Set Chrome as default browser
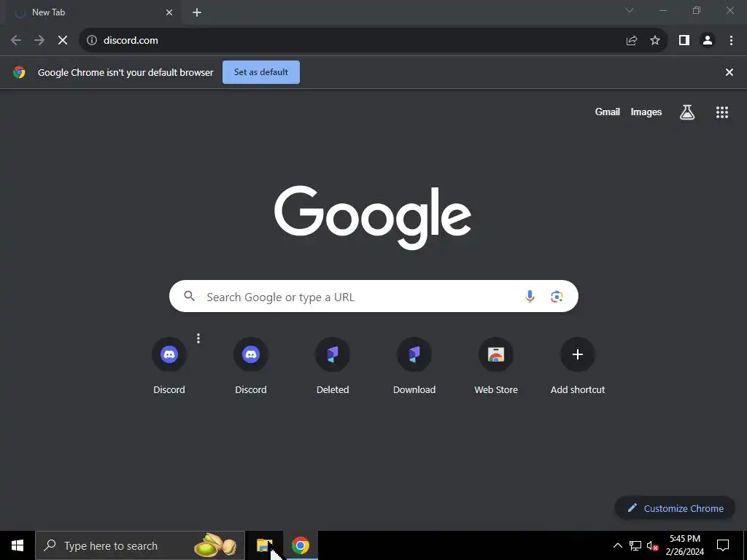 (x=261, y=72)
